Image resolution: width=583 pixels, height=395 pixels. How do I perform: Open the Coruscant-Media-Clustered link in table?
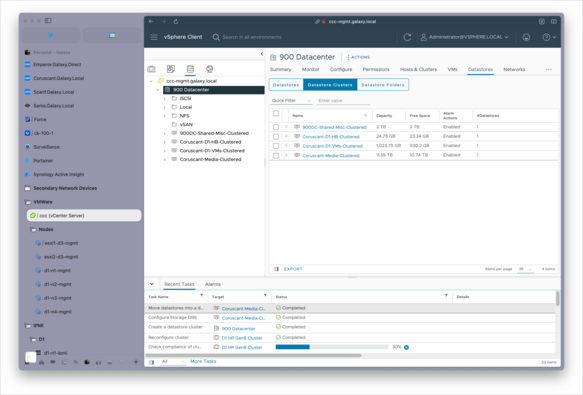331,155
